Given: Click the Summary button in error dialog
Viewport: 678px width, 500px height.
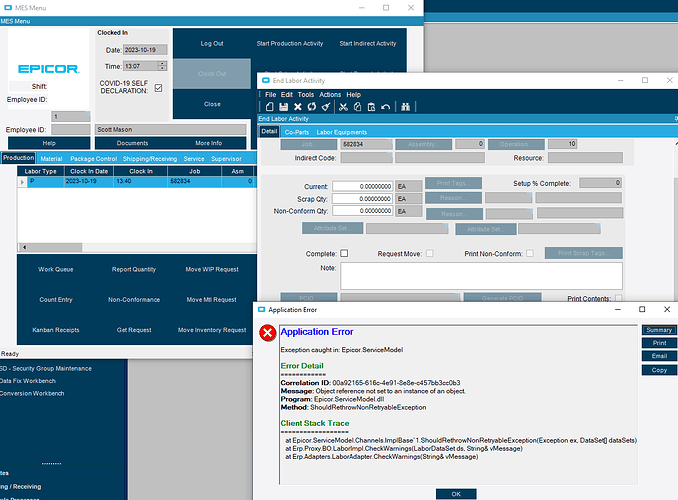Looking at the screenshot, I should pyautogui.click(x=659, y=330).
